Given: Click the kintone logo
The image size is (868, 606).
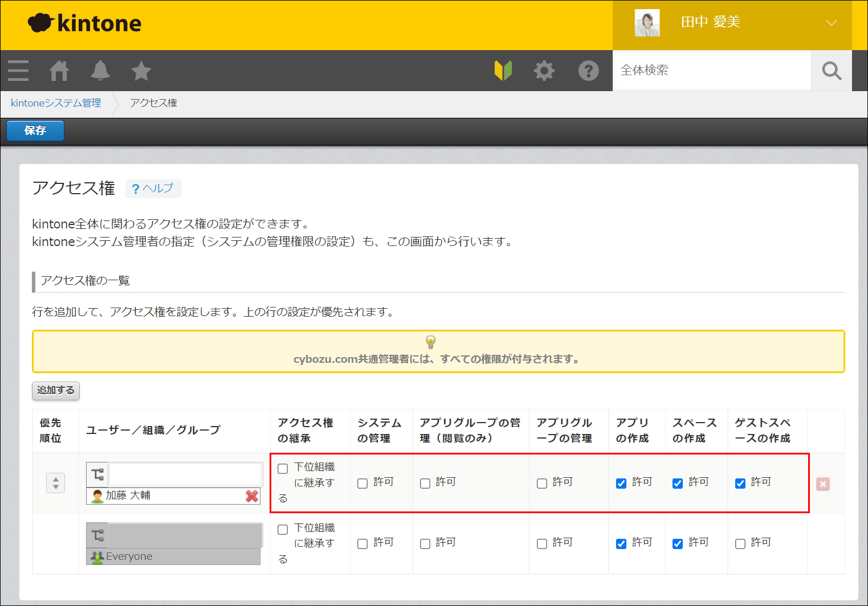Looking at the screenshot, I should point(84,23).
